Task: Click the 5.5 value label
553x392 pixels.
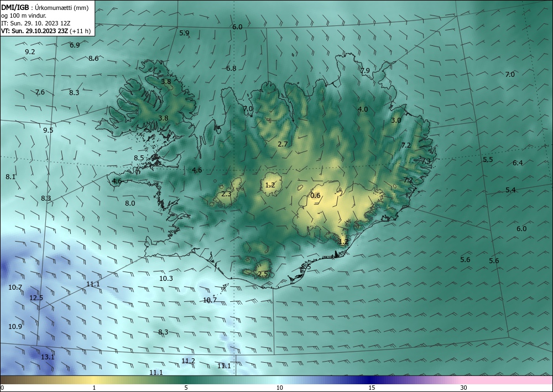Action: coord(488,160)
